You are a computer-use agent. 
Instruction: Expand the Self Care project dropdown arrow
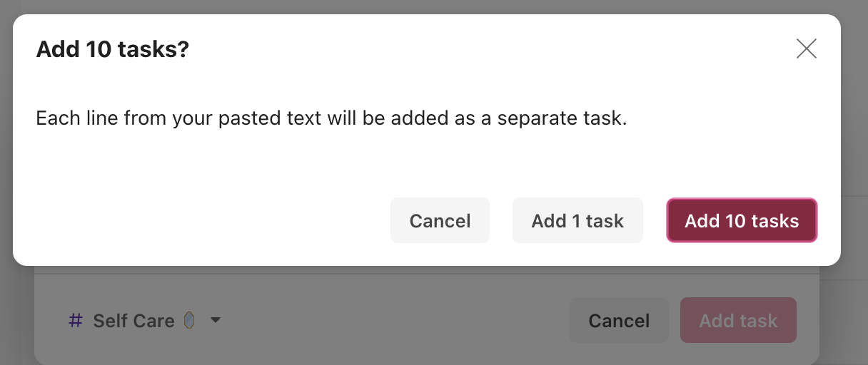pos(216,321)
